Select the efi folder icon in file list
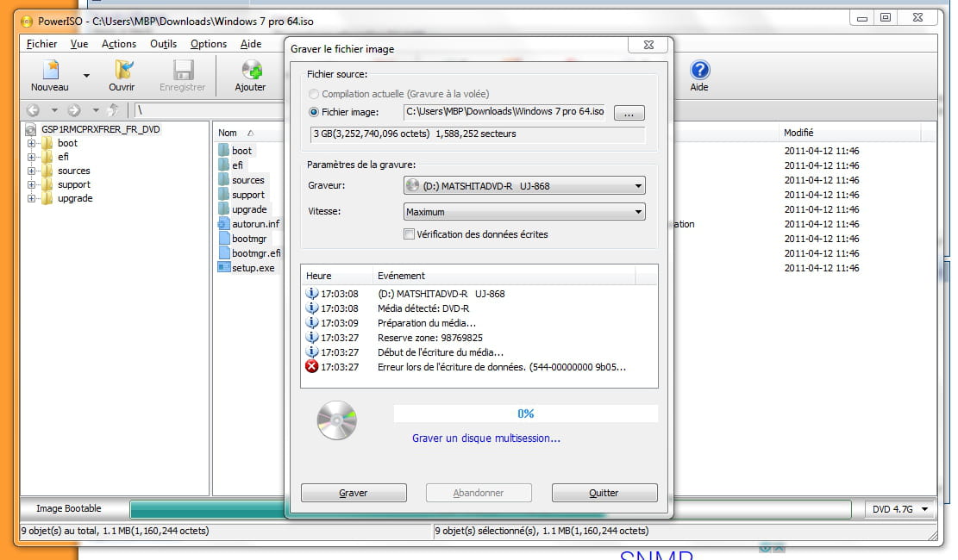This screenshot has height=560, width=958. (223, 165)
